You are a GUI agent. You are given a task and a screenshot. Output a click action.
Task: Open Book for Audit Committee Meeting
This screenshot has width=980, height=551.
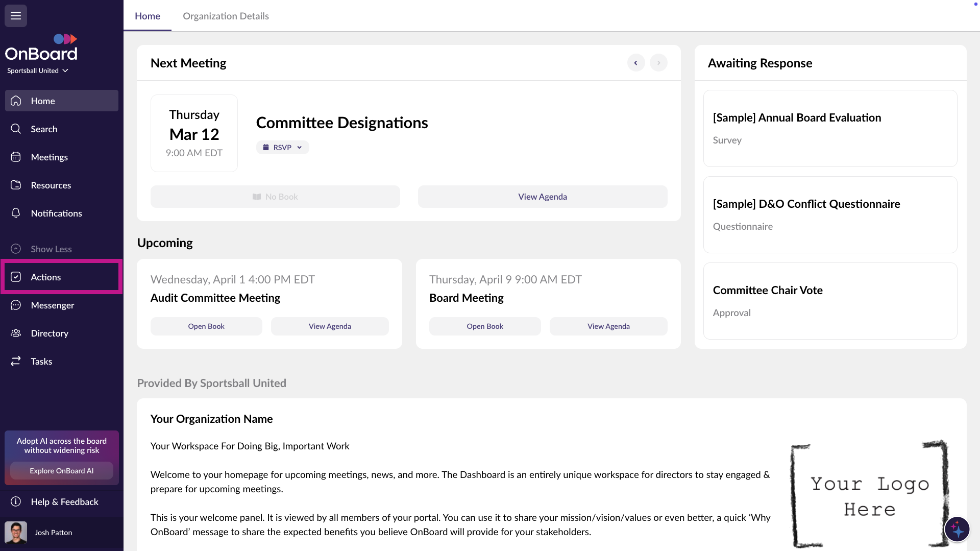(x=206, y=326)
